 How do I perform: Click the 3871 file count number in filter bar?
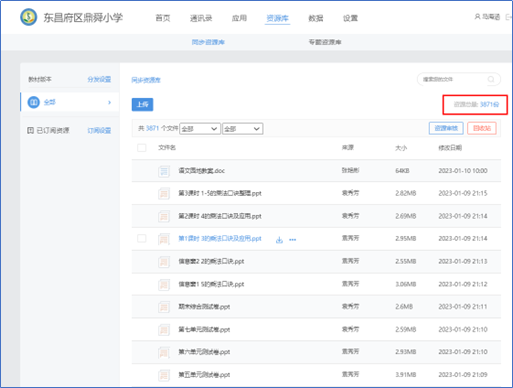(152, 128)
